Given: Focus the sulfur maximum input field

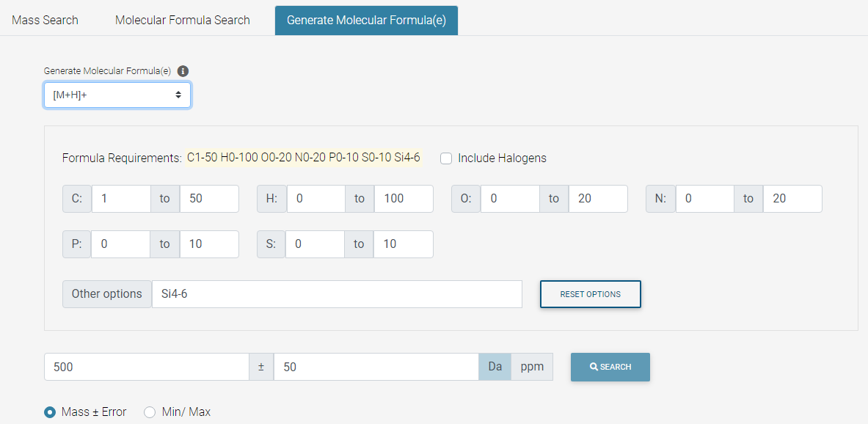Looking at the screenshot, I should click(x=404, y=244).
